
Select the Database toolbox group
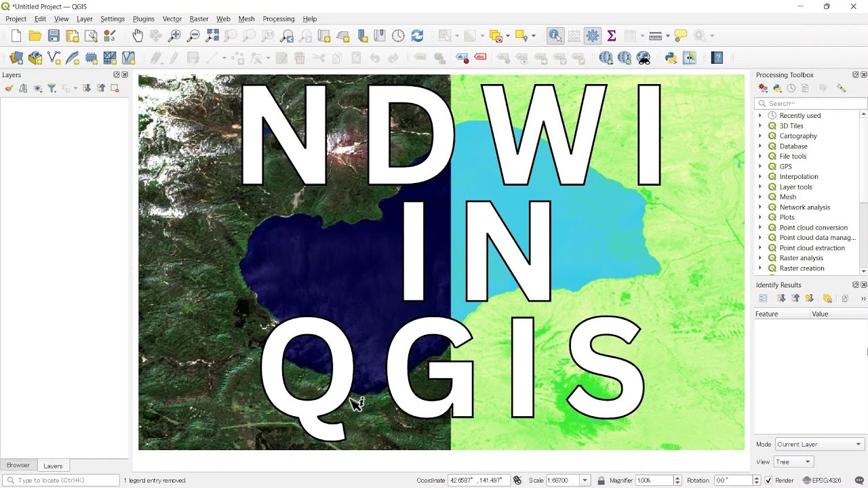click(x=793, y=146)
